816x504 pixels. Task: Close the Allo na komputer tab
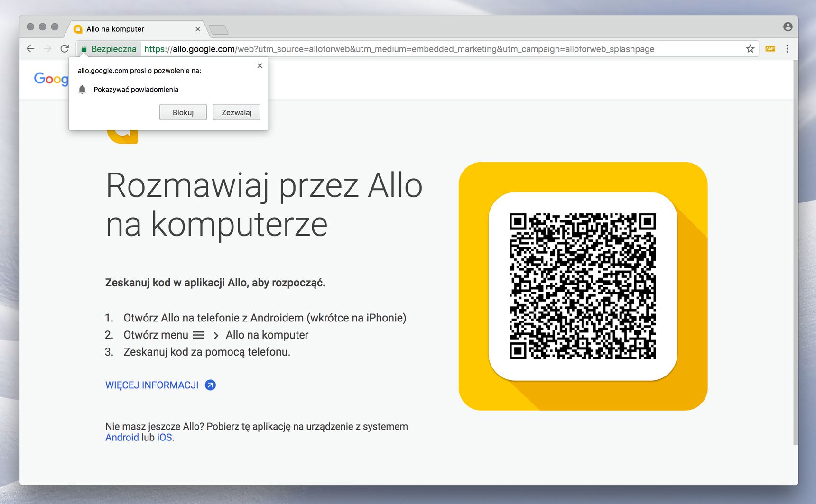[198, 29]
